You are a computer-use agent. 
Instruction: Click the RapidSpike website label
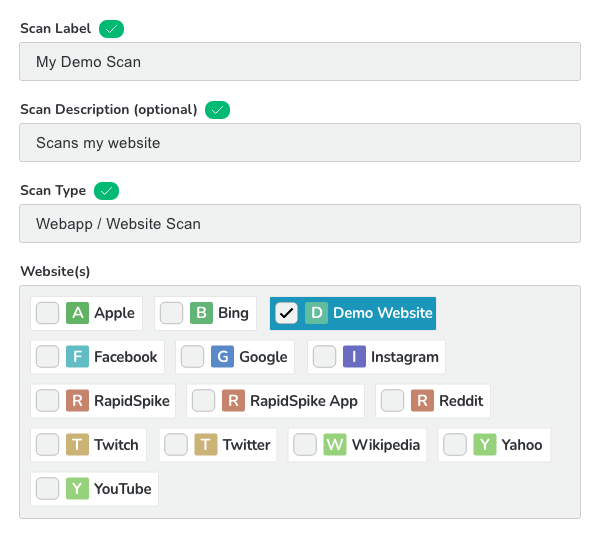coord(132,400)
